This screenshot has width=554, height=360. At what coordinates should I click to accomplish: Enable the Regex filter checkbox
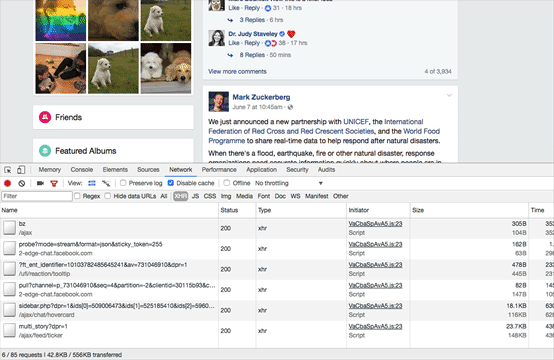(x=77, y=196)
